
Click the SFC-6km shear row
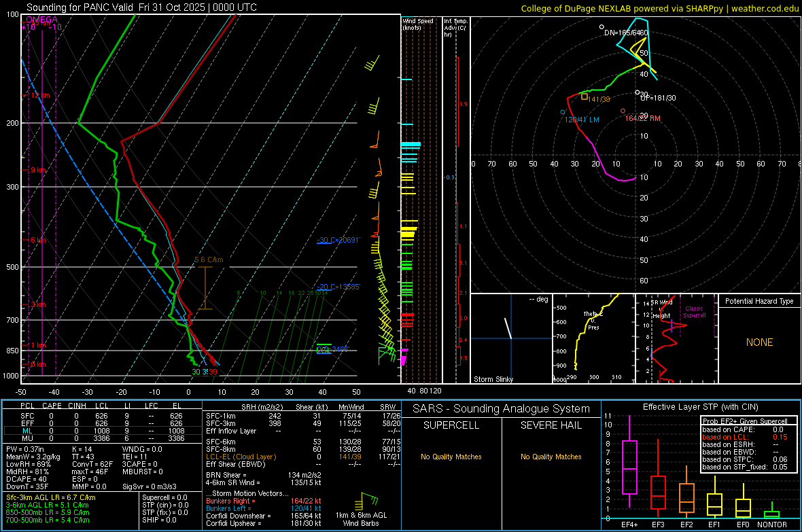pyautogui.click(x=303, y=442)
